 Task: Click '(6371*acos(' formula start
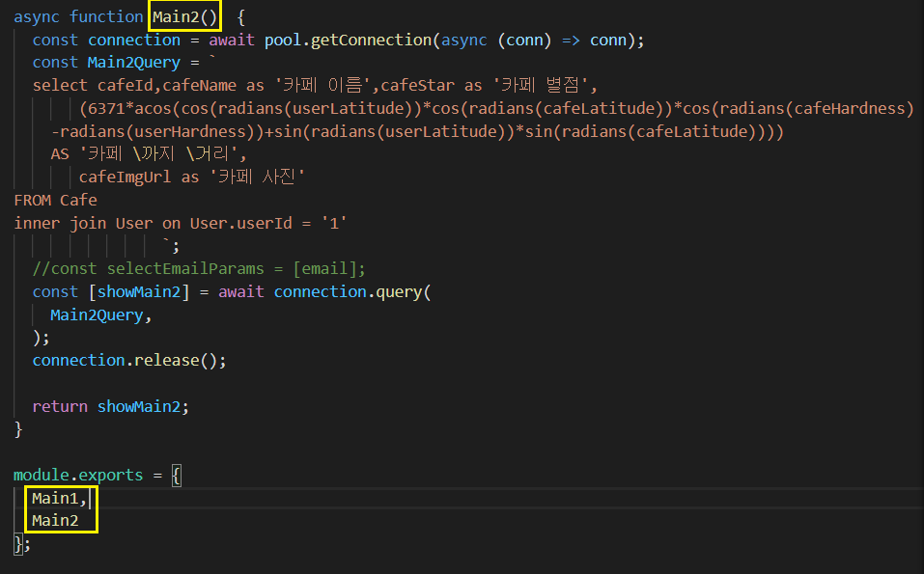click(129, 108)
